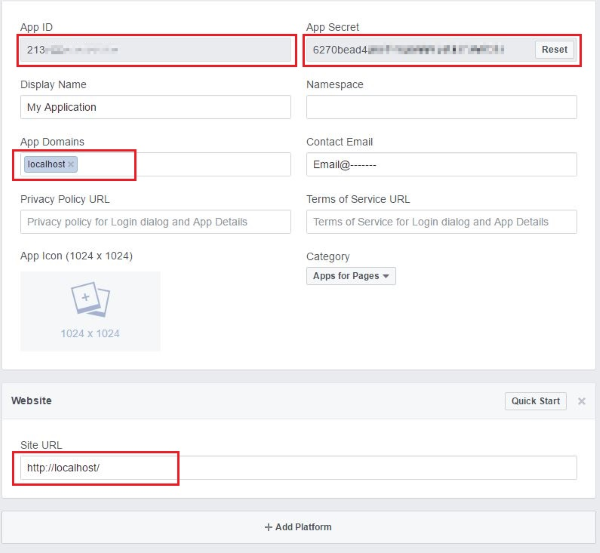
Task: Select the Privacy Policy URL field
Action: point(155,222)
